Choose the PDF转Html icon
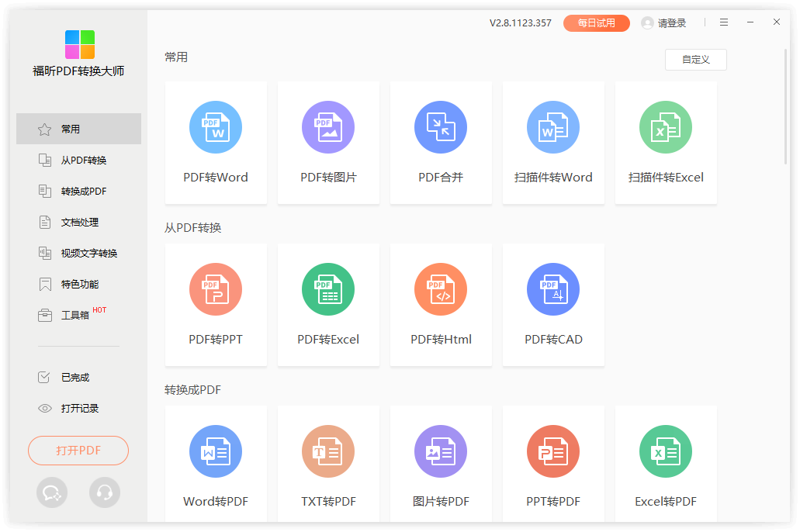Image resolution: width=800 pixels, height=532 pixels. click(441, 289)
